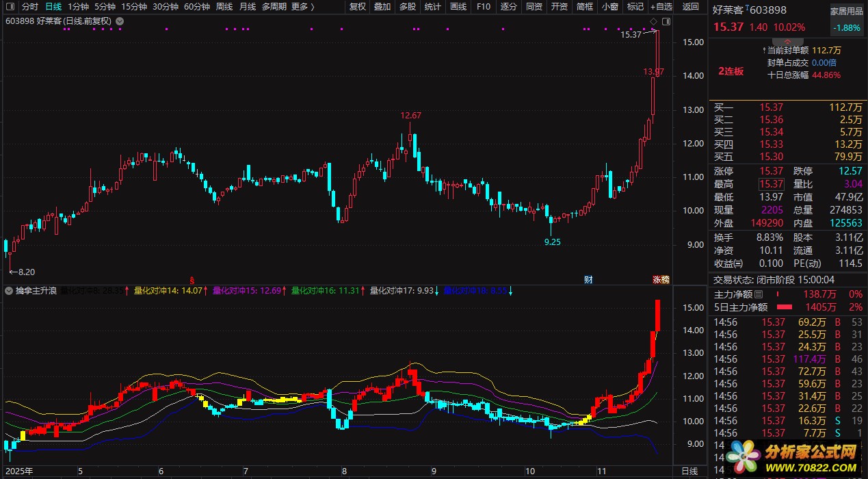The height and width of the screenshot is (479, 868).
Task: Click the red S marker below the chart
Action: click(192, 280)
